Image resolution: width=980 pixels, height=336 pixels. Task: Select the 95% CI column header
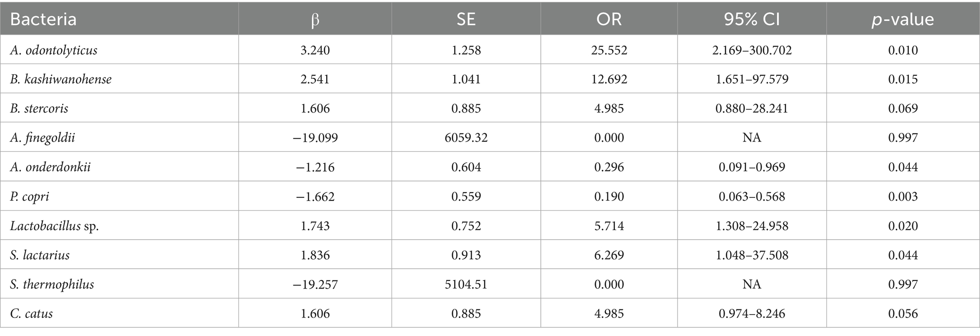pyautogui.click(x=751, y=19)
